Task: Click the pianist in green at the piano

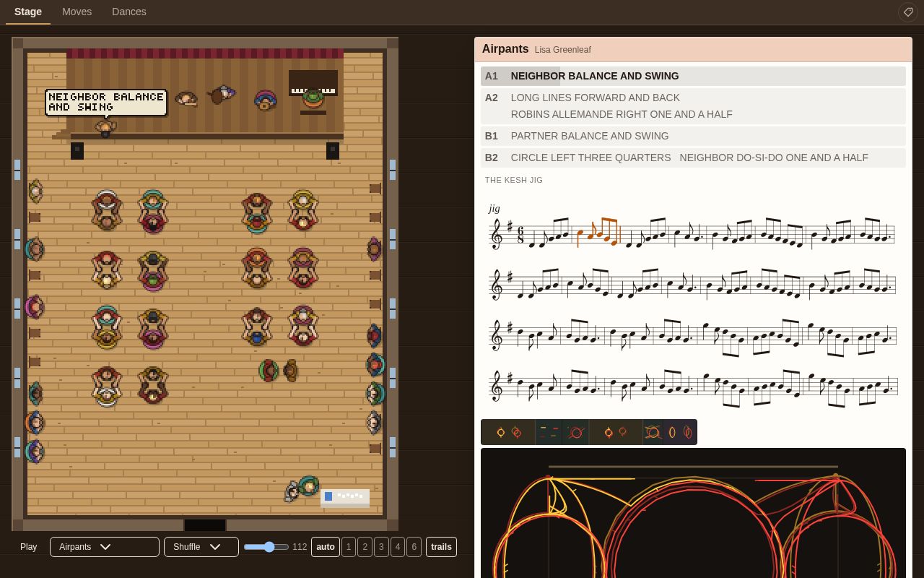Action: coord(313,98)
